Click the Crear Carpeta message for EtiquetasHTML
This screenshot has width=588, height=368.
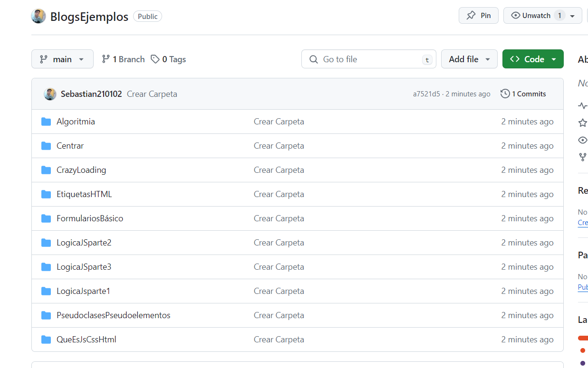[279, 194]
